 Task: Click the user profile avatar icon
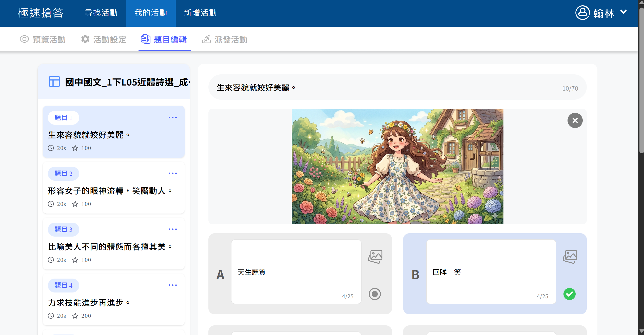coord(582,13)
